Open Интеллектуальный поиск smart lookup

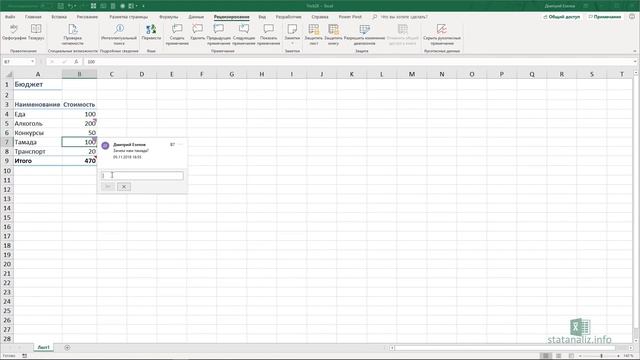[x=119, y=34]
